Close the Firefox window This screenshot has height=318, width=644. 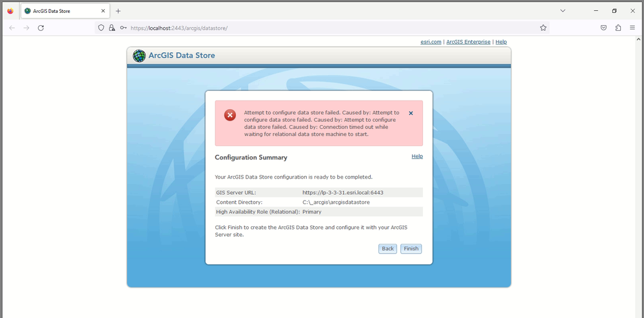(633, 11)
